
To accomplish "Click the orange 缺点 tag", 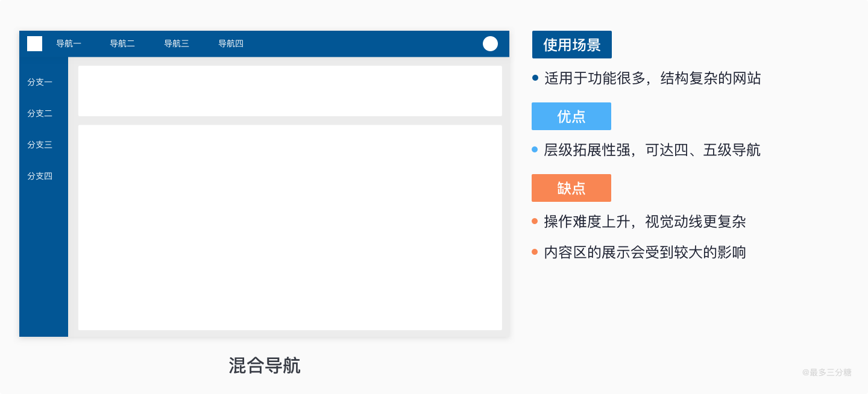I will click(x=571, y=188).
